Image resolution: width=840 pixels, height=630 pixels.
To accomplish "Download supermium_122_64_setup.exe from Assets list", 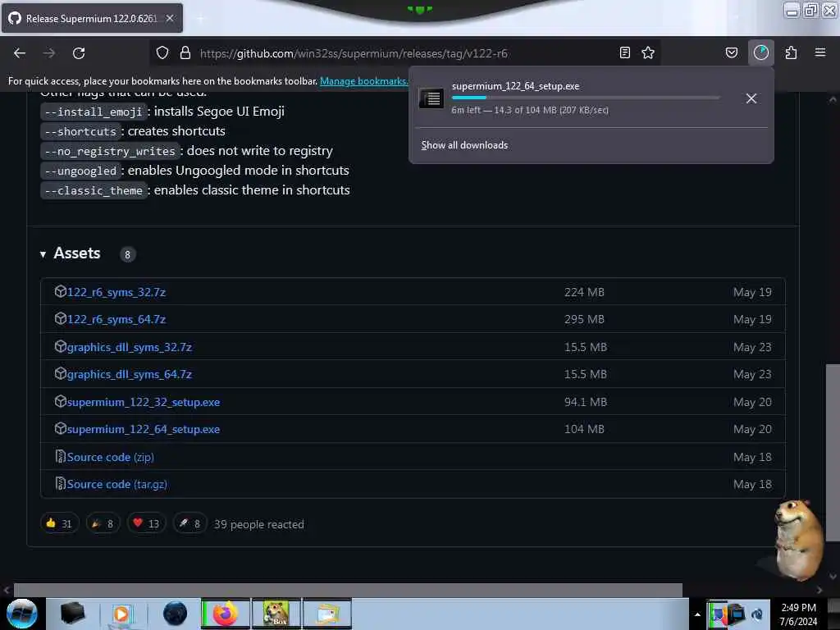I will pos(144,430).
